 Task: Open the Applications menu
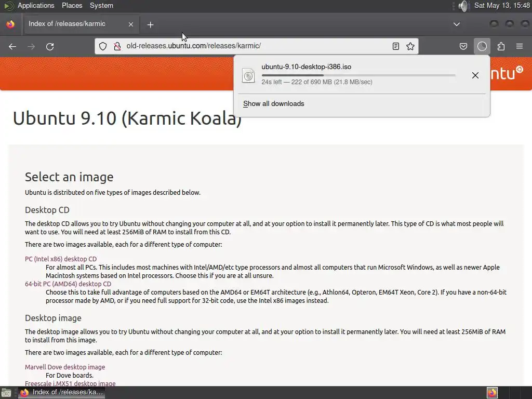coord(36,5)
